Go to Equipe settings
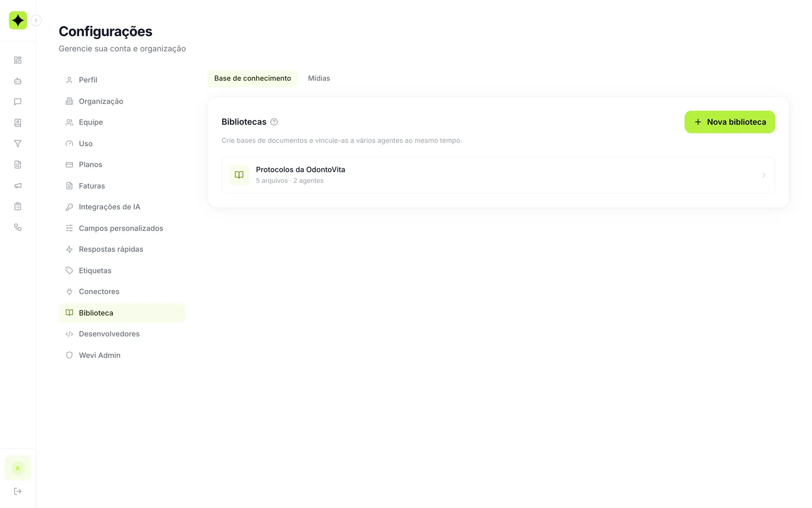 pos(122,122)
